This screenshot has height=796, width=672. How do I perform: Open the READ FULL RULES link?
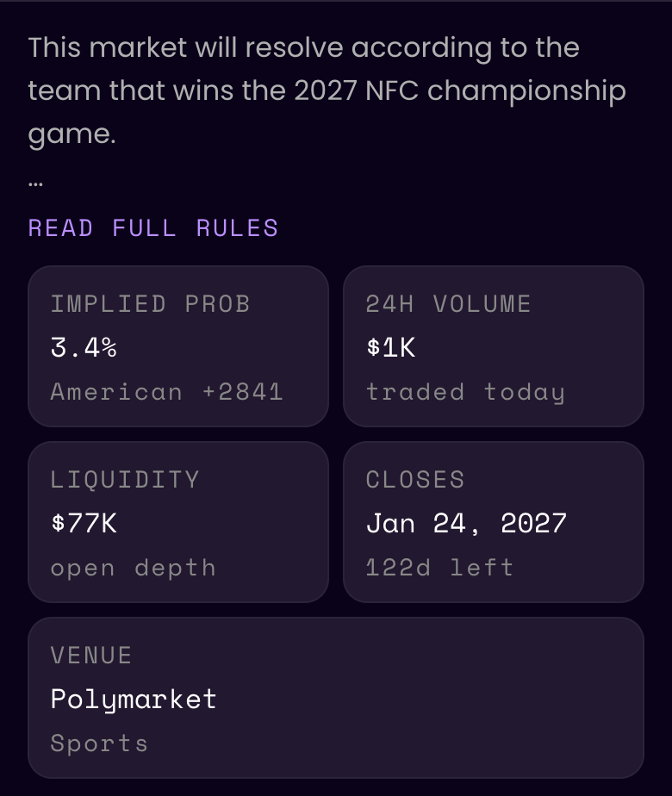pos(153,228)
